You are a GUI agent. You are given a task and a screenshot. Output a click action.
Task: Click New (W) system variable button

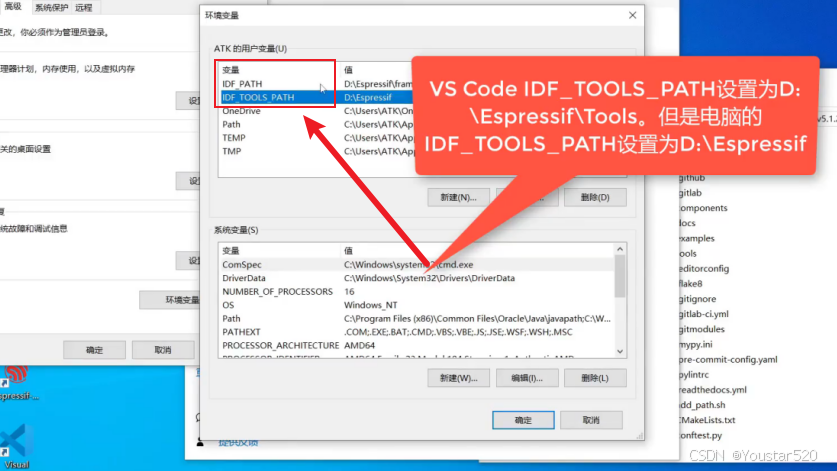coord(458,378)
